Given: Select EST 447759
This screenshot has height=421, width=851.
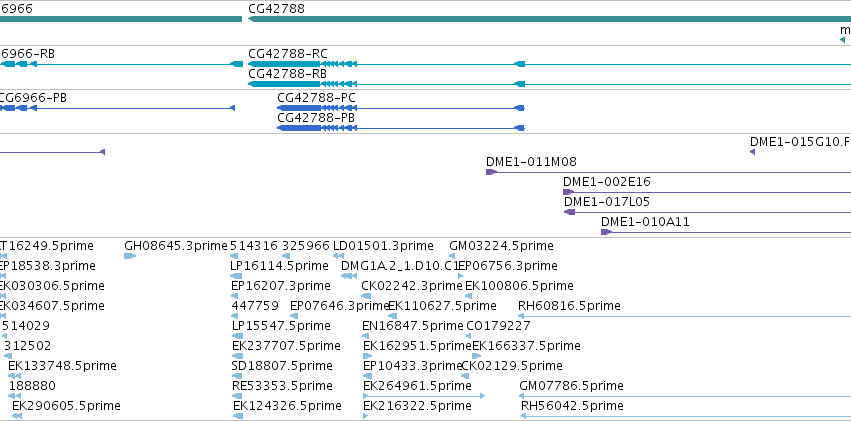Looking at the screenshot, I should (255, 306).
